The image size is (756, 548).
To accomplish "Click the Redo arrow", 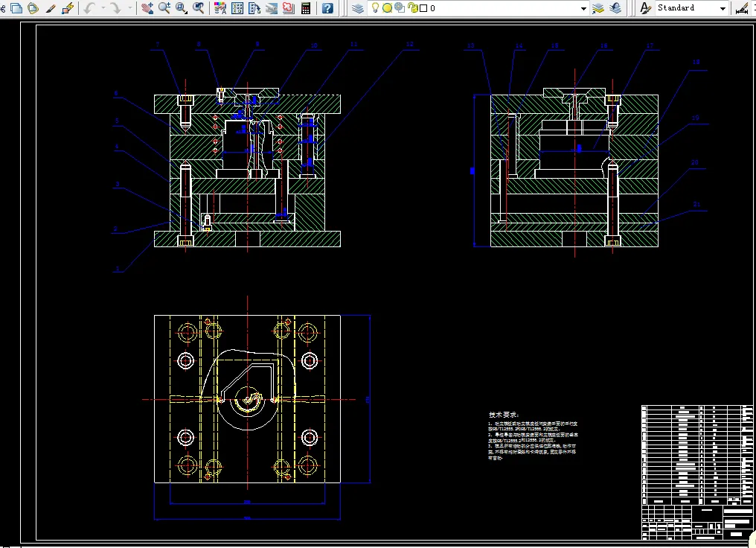I will click(x=116, y=7).
